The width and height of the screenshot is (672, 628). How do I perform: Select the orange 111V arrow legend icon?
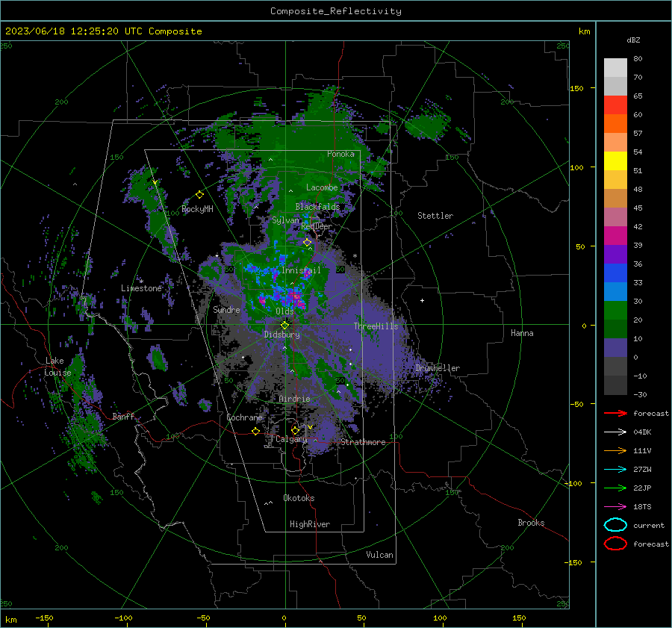point(615,450)
